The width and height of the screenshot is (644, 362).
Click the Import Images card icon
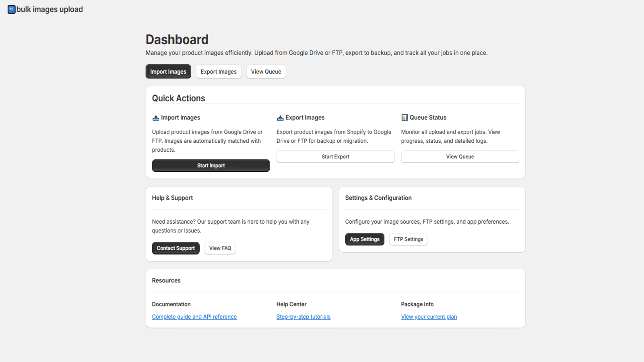tap(156, 118)
